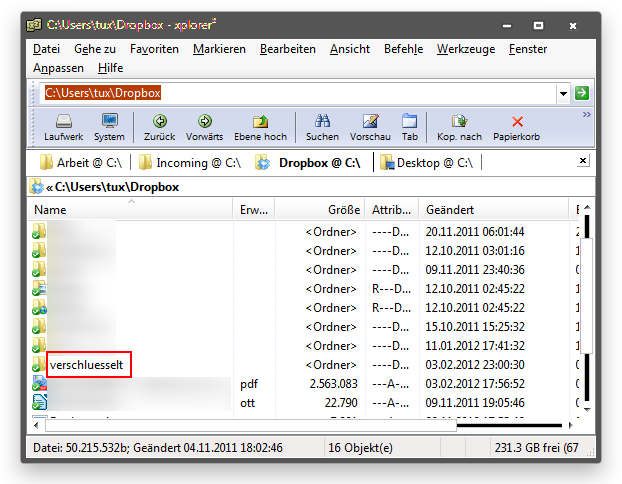Click the green Go arrow button
622x484 pixels.
coord(582,93)
